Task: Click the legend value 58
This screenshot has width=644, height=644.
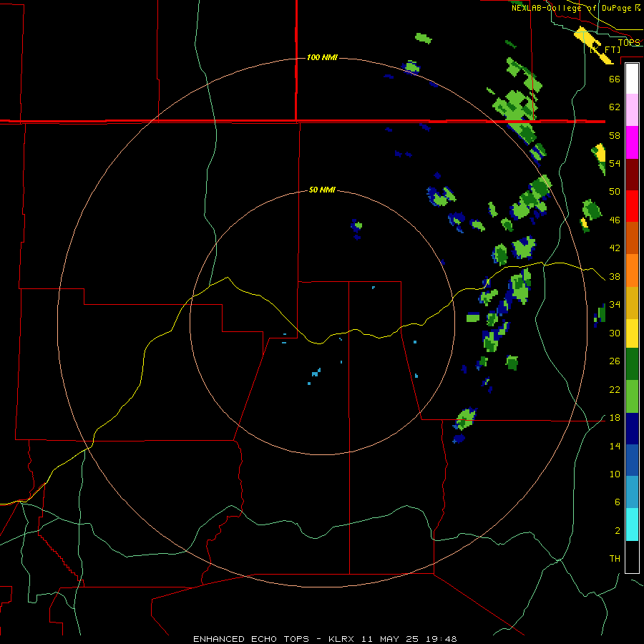Action: tap(615, 135)
